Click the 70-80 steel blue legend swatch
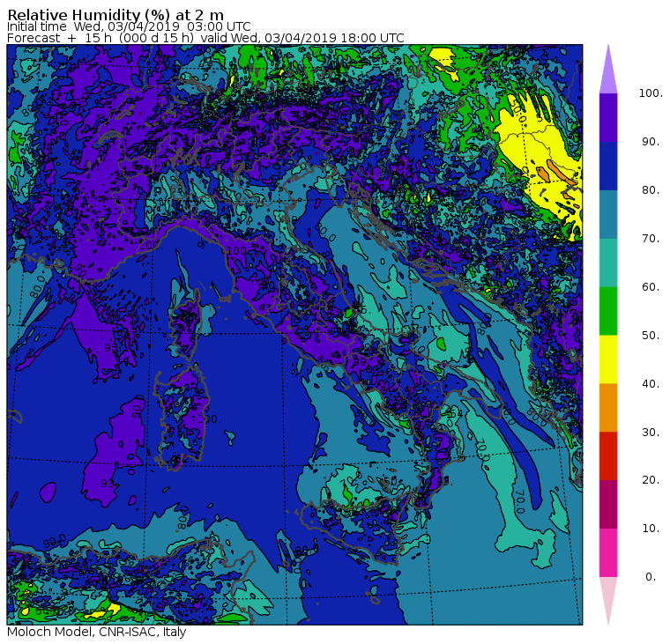The width and height of the screenshot is (670, 644). click(608, 214)
